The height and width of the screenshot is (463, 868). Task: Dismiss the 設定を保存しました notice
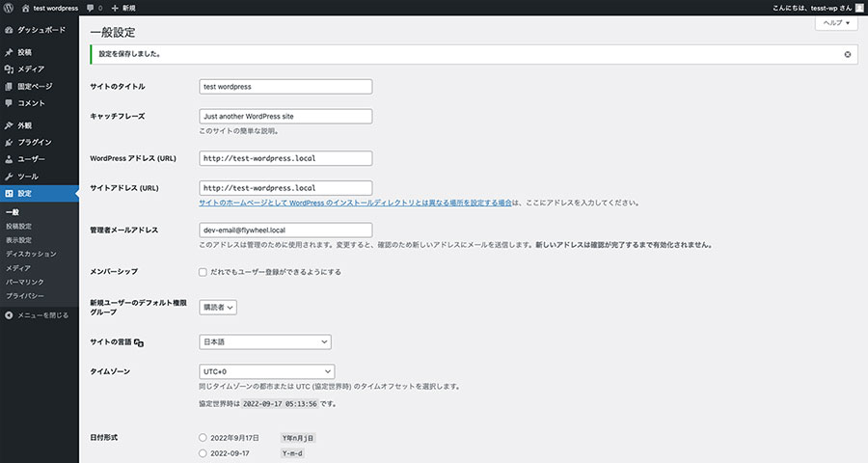click(x=847, y=54)
